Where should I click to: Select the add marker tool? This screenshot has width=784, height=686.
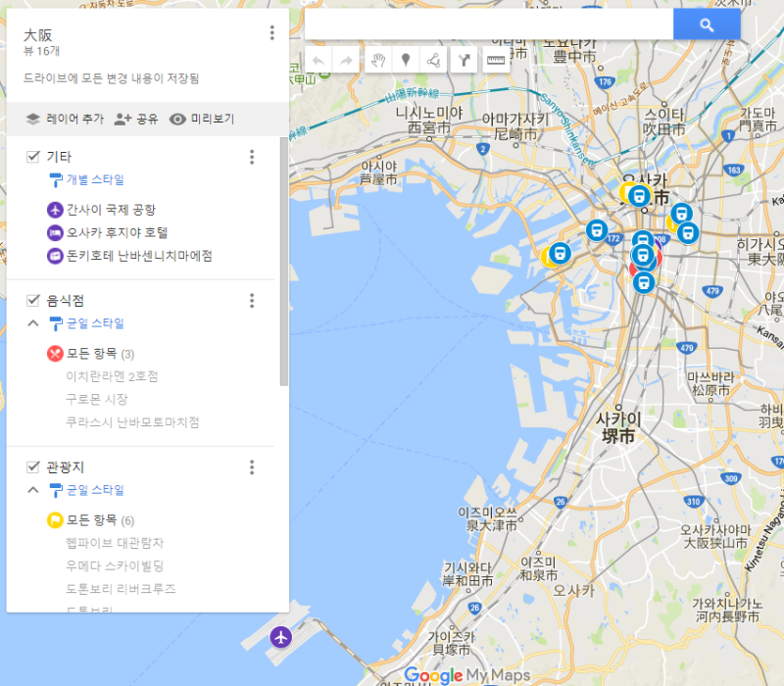click(406, 61)
